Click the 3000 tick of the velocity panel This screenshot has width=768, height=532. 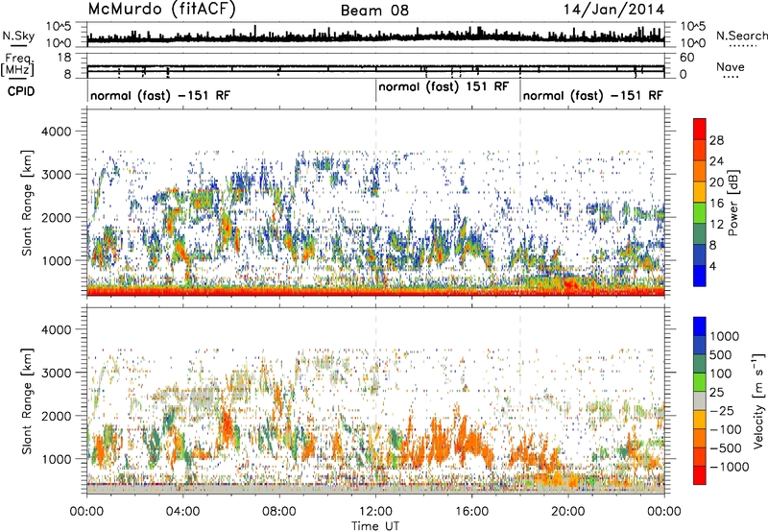click(59, 373)
